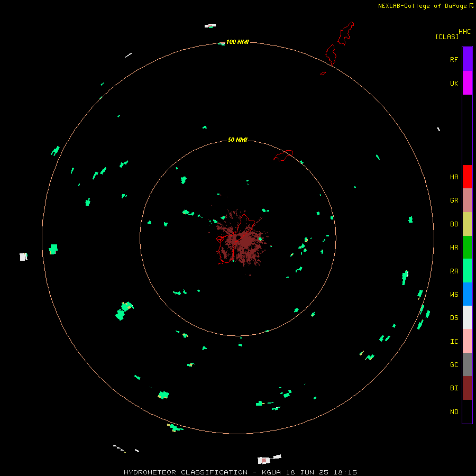Click the ND black legend swatch

point(467,411)
